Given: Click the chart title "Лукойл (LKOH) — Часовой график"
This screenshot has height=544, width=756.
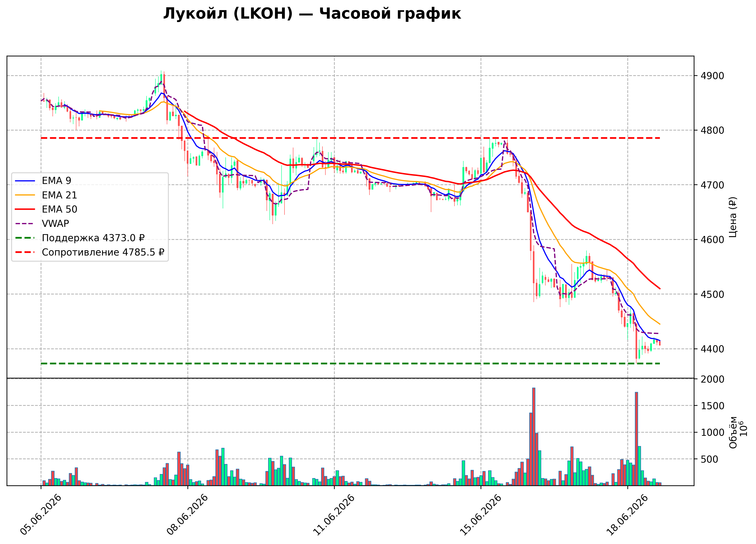Looking at the screenshot, I should pos(312,14).
